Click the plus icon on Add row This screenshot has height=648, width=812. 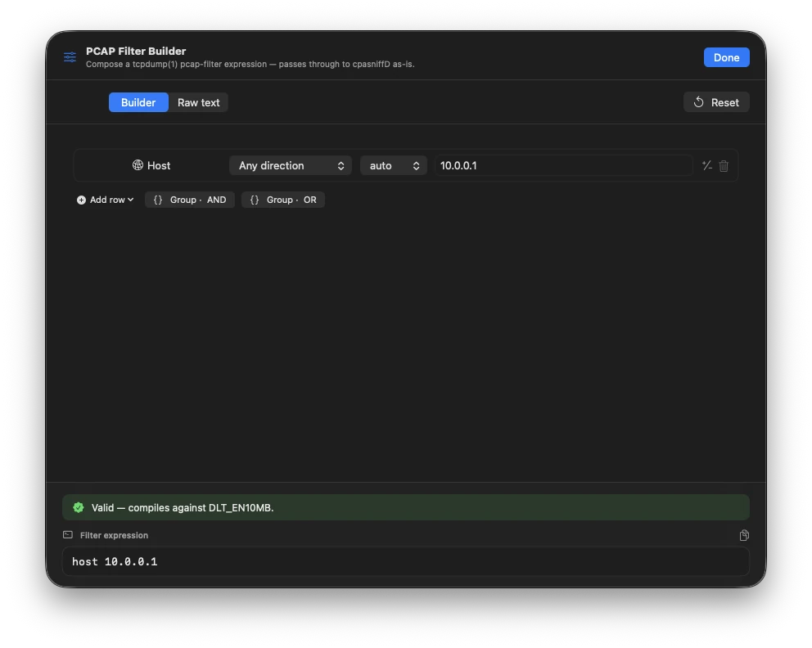click(x=80, y=199)
